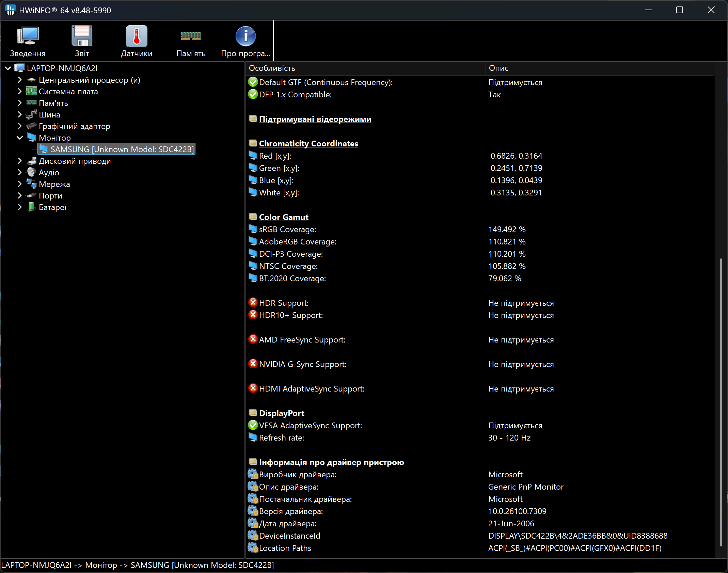Select the White [x,y] row label

tap(279, 193)
